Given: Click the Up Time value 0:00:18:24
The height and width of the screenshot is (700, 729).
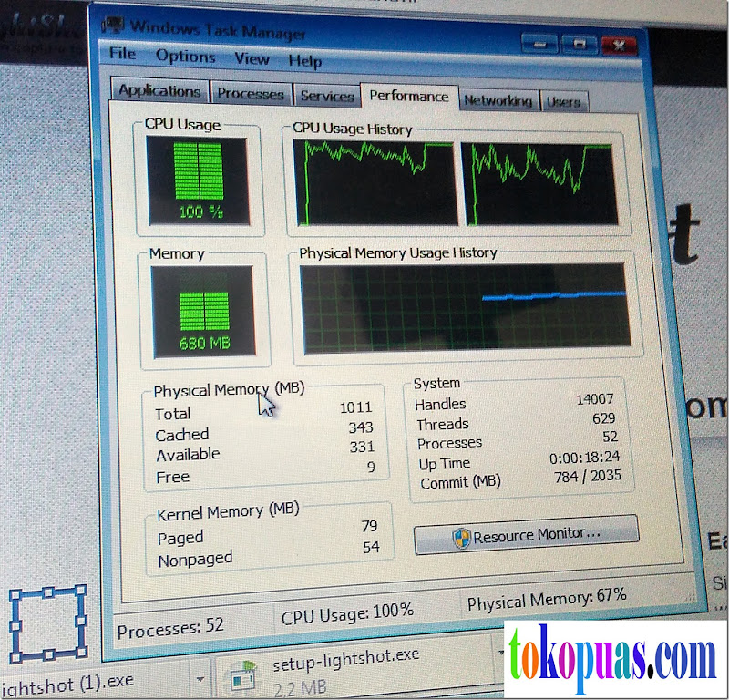Looking at the screenshot, I should pos(584,458).
